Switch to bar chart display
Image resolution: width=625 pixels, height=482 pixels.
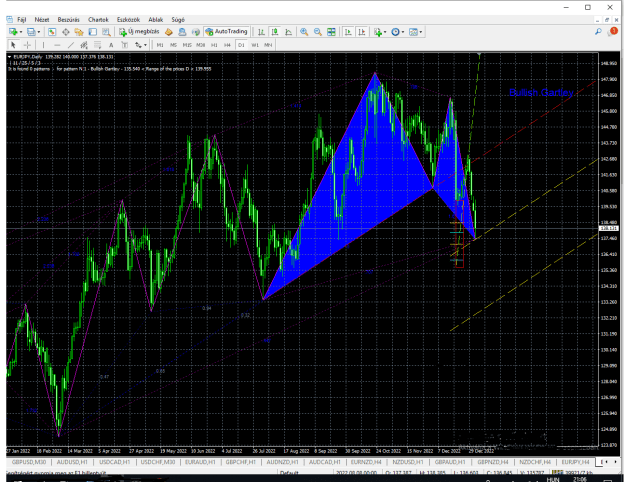click(x=261, y=32)
